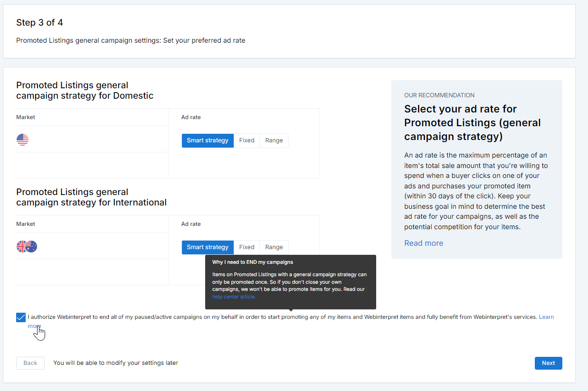Screen dimensions: 588x391
Task: Choose Fixed ad rate for International
Action: tap(247, 247)
